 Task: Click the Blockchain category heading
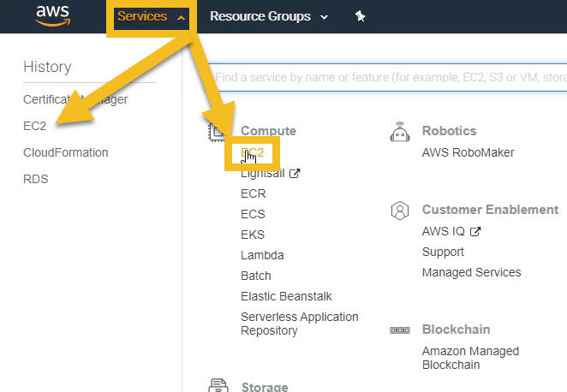(x=456, y=330)
